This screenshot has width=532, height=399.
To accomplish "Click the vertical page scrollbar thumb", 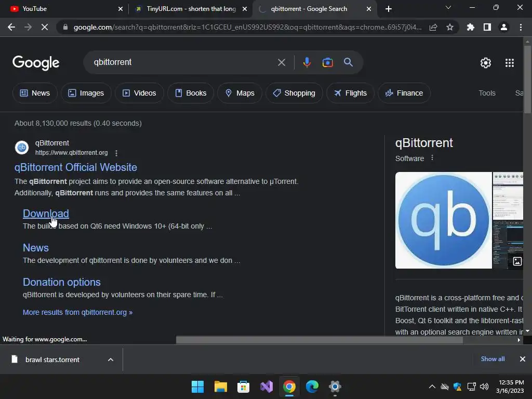I will tap(527, 79).
